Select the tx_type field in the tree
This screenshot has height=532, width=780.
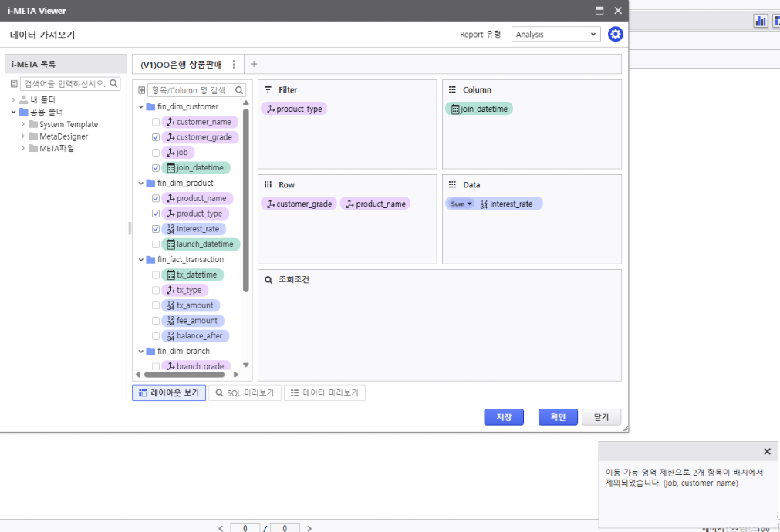[184, 290]
